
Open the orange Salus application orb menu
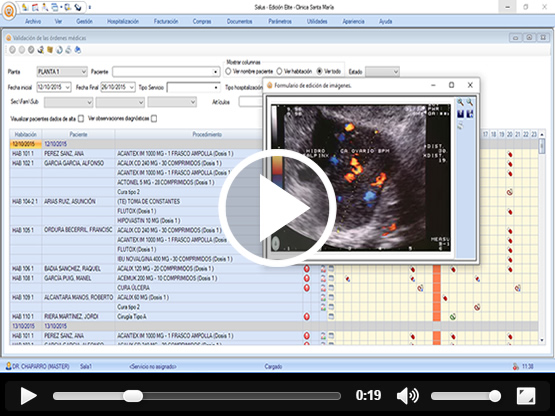[x=9, y=11]
